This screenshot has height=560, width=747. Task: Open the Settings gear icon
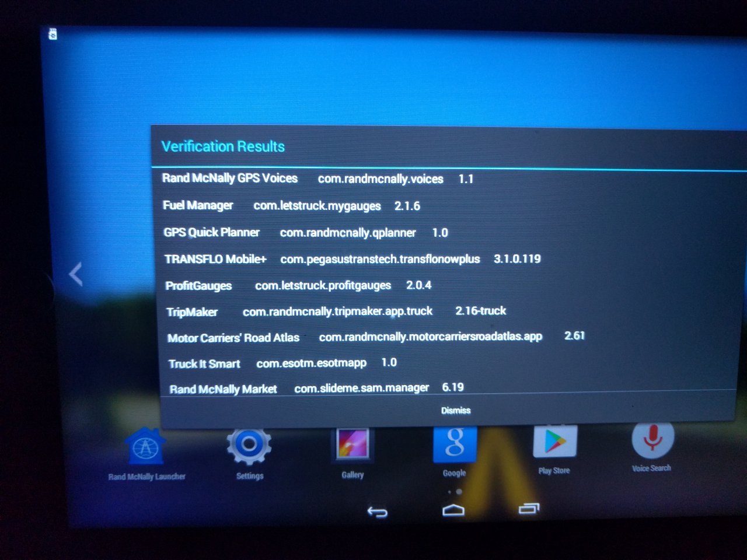249,446
